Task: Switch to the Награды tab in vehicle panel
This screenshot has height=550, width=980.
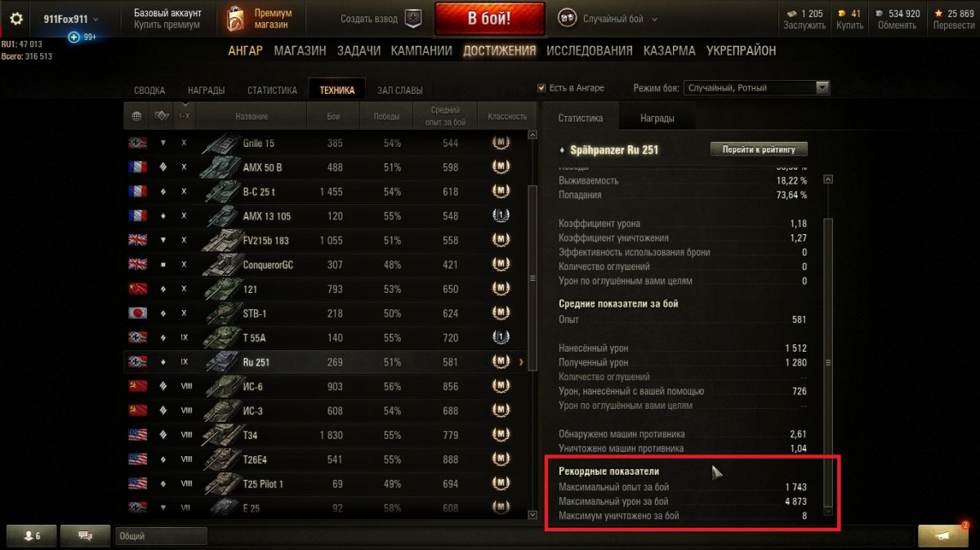Action: 657,118
